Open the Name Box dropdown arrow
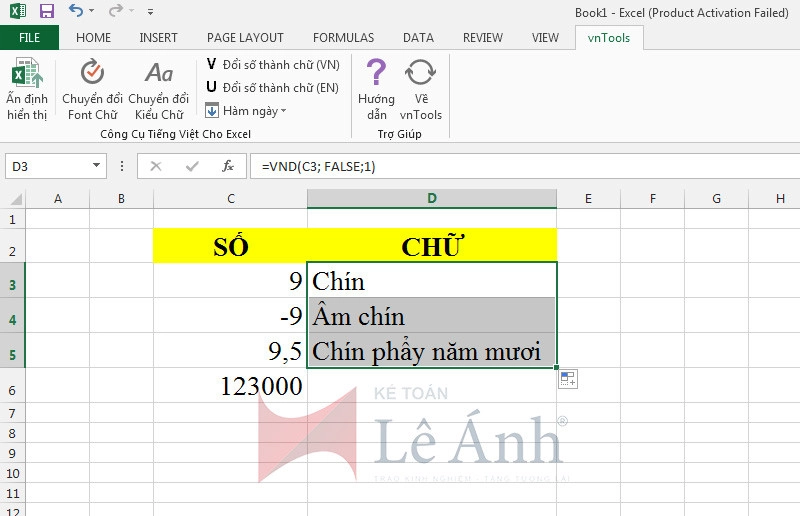 pos(96,166)
